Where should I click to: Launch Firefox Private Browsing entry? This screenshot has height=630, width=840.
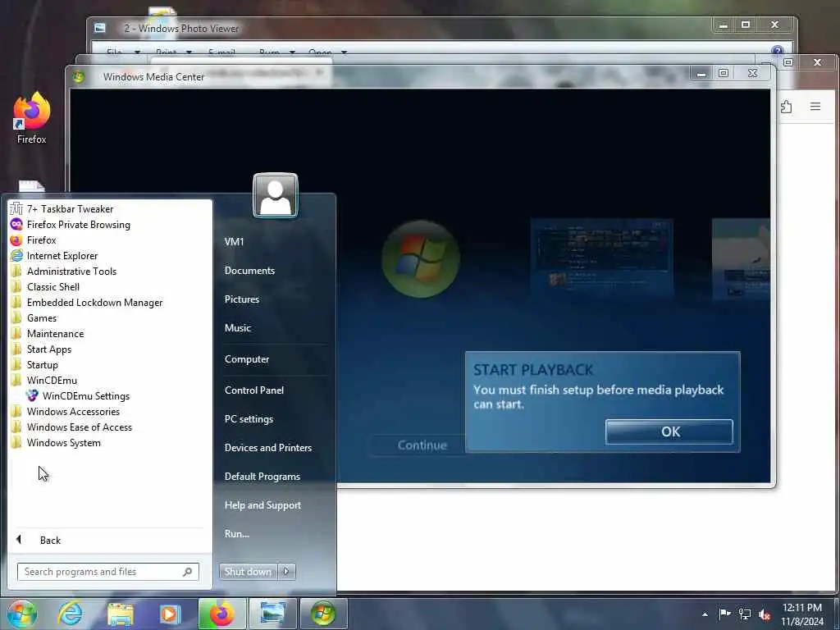click(x=71, y=225)
